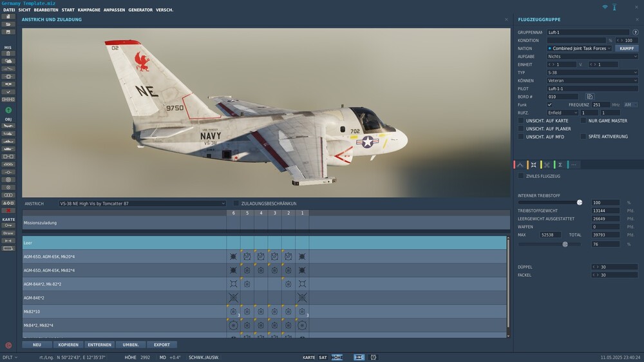Open the DFLT dropdown in the status bar
The height and width of the screenshot is (362, 644).
pos(10,357)
